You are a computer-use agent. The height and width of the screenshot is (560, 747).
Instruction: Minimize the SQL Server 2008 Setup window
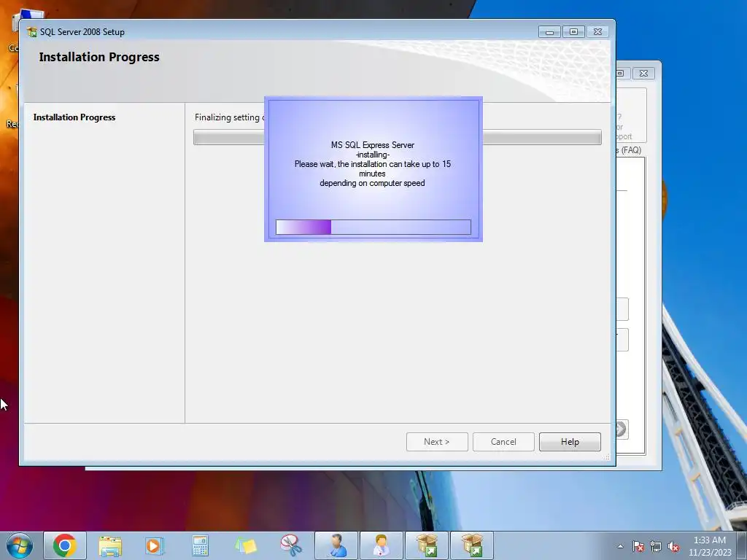[x=549, y=32]
